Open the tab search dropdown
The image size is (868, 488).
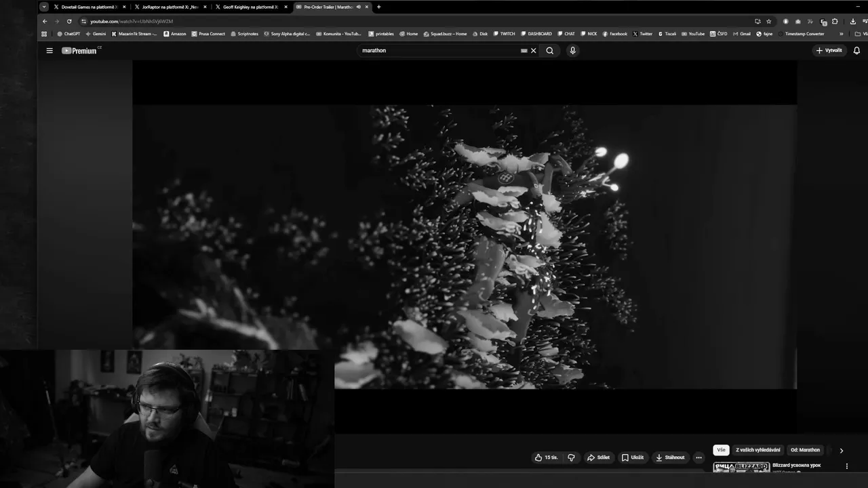click(44, 7)
